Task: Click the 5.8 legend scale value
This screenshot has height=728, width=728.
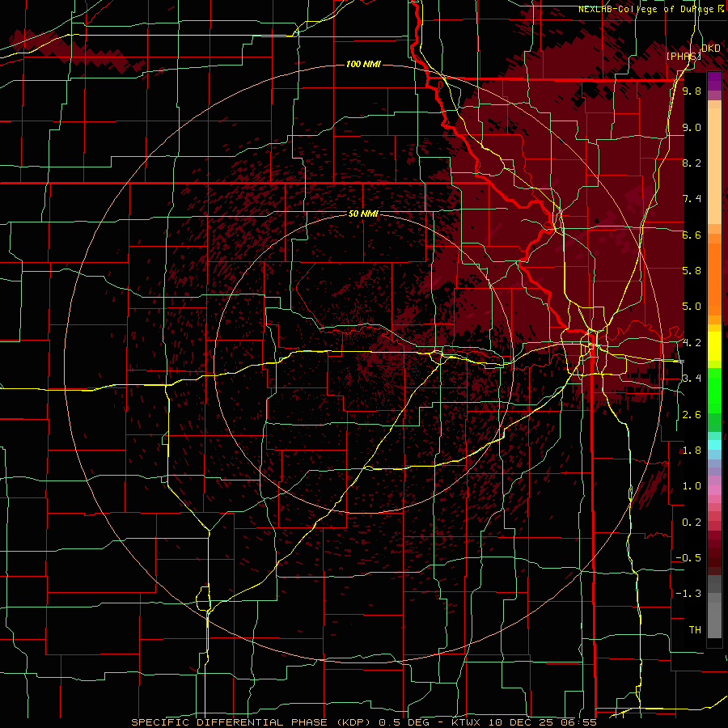Action: click(x=692, y=270)
